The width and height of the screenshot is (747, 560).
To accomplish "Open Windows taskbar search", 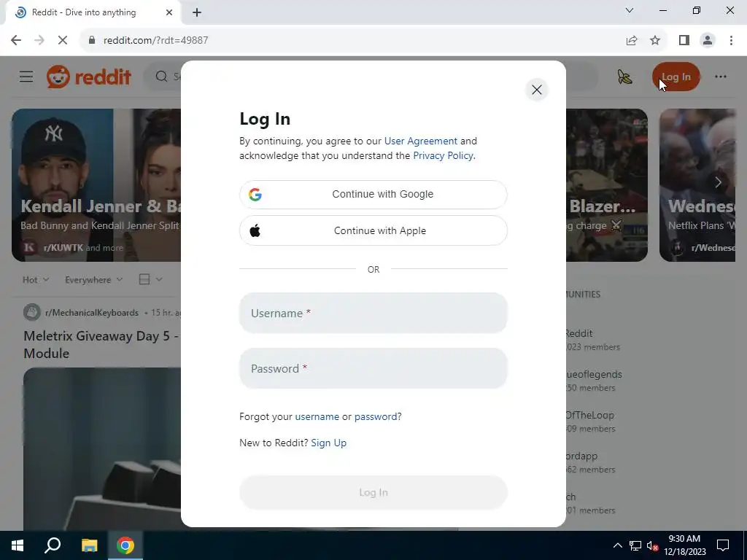I will click(x=53, y=545).
